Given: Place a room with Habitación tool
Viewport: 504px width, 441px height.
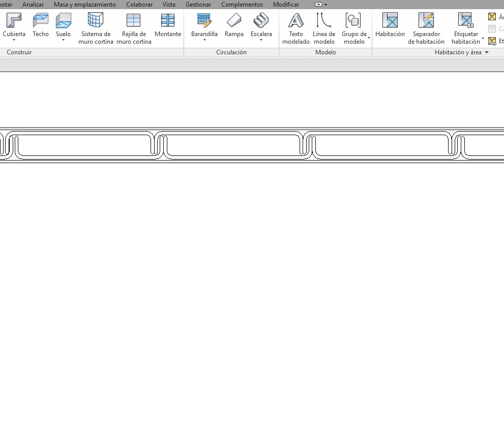Looking at the screenshot, I should pyautogui.click(x=390, y=25).
